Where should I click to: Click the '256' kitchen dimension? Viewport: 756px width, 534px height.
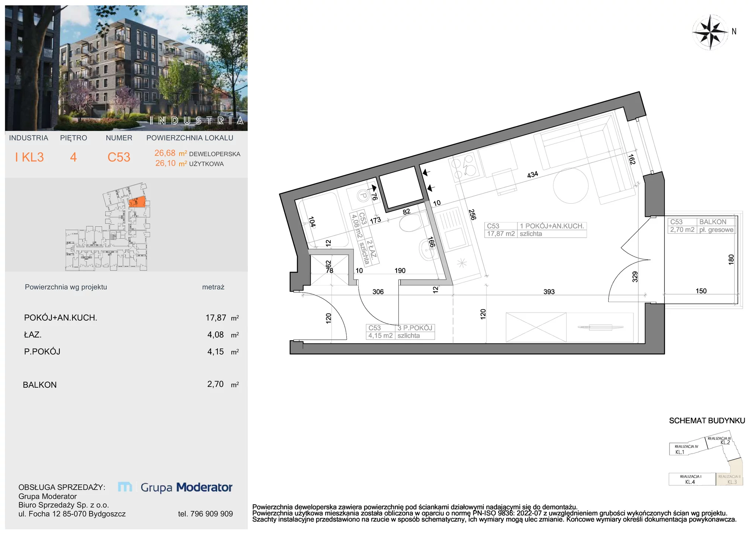(x=472, y=215)
